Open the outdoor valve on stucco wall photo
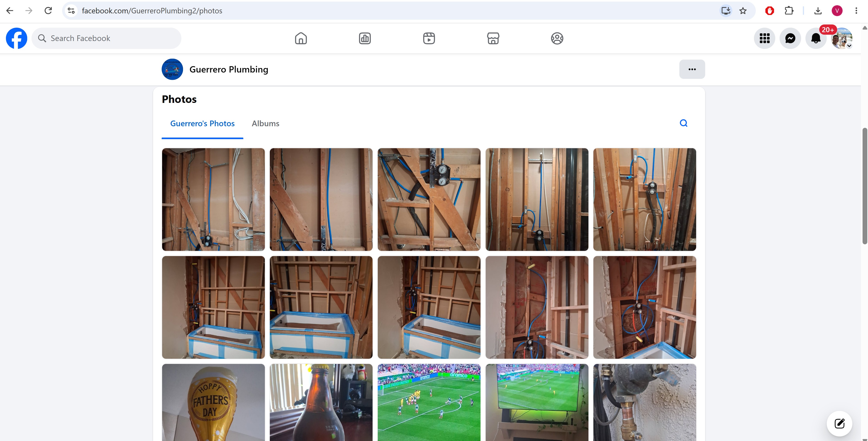The height and width of the screenshot is (441, 868). 645,402
